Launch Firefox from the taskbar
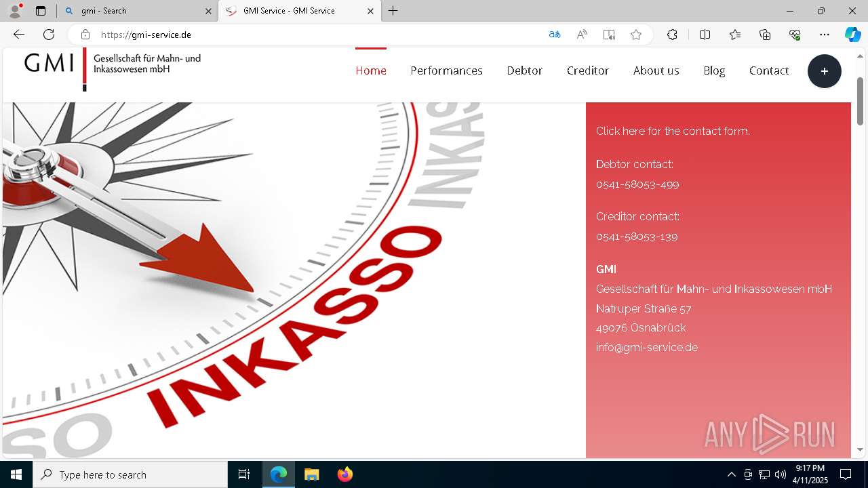The height and width of the screenshot is (488, 868). (x=344, y=474)
